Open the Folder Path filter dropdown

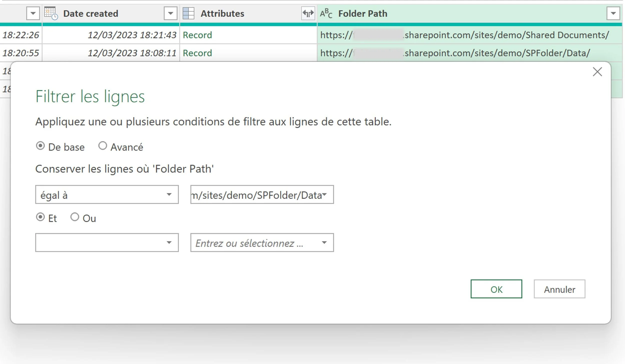pos(613,13)
